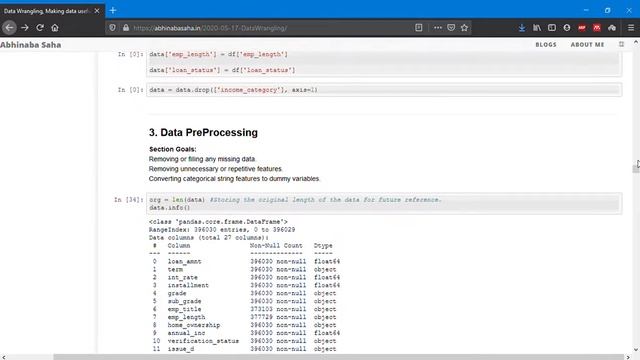
Task: Click the '3. Data PreProcessing' heading
Action: coord(203,133)
